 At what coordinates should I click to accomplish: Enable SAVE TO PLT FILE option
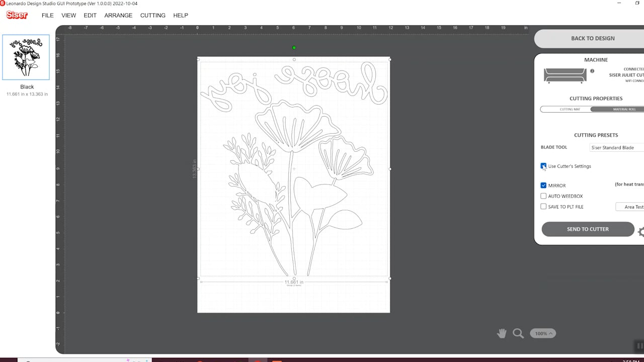pos(543,207)
